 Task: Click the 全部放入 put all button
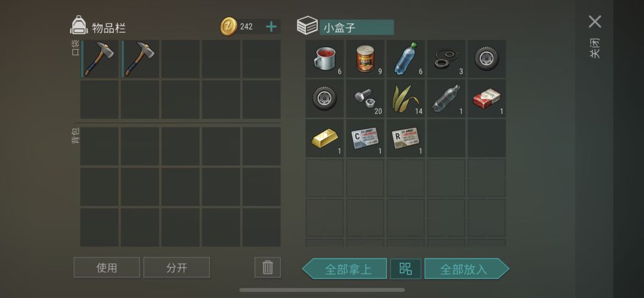[x=467, y=269]
